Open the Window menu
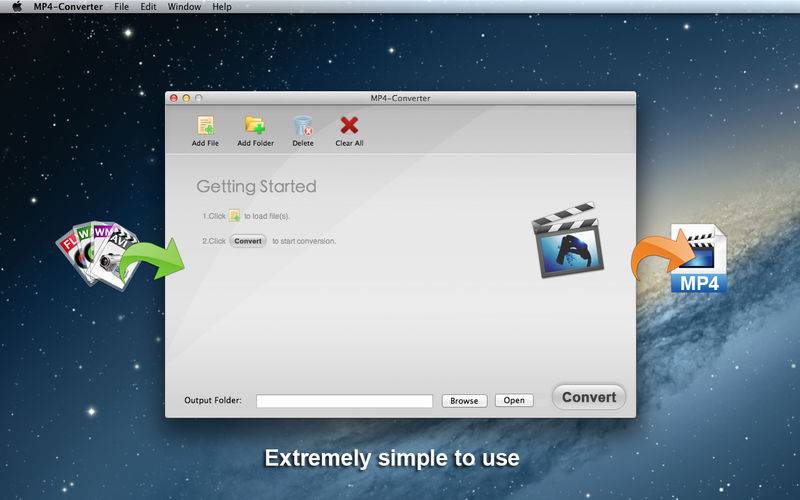 184,7
